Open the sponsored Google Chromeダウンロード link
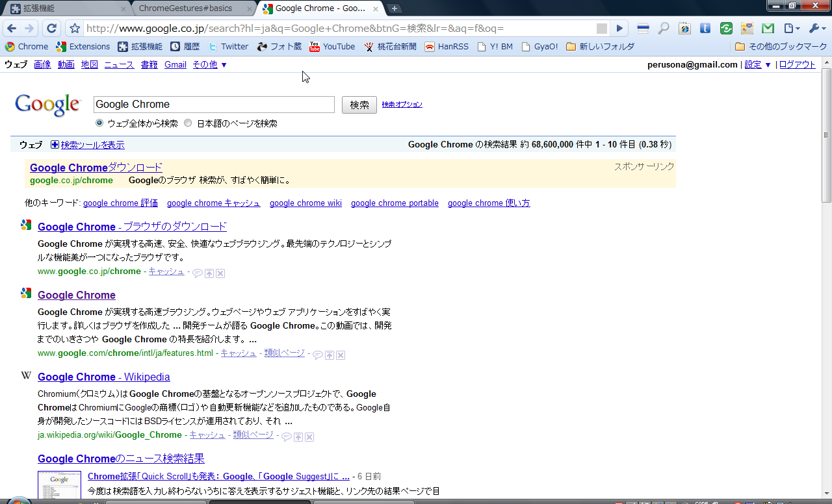 [96, 168]
